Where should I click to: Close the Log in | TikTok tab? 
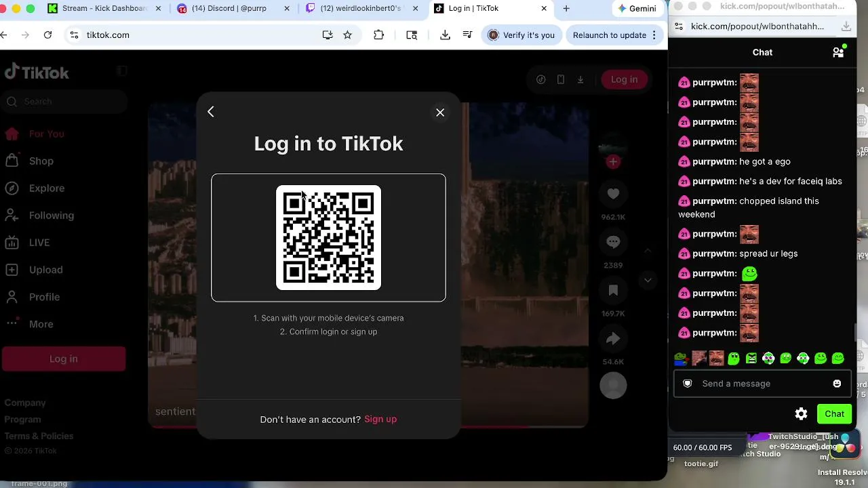(544, 8)
